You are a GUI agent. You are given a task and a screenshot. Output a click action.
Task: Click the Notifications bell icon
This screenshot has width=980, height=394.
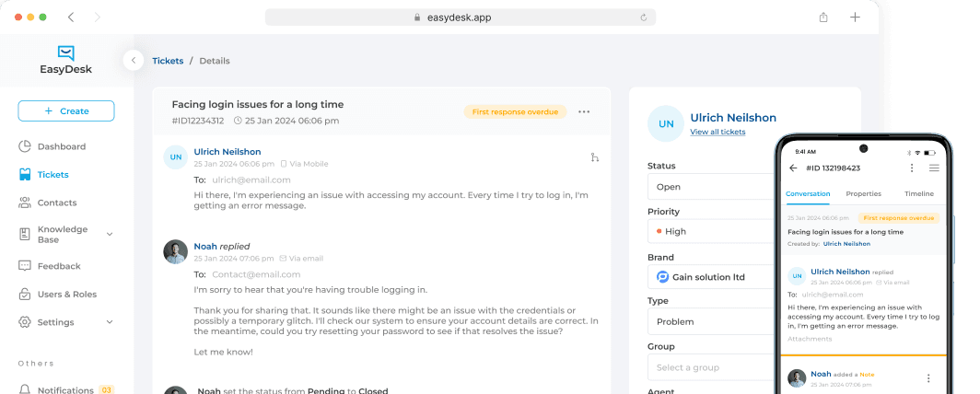(24, 389)
